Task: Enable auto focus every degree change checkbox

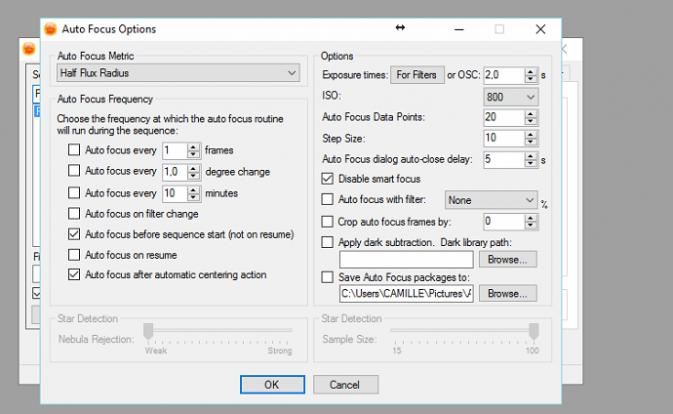Action: tap(74, 171)
